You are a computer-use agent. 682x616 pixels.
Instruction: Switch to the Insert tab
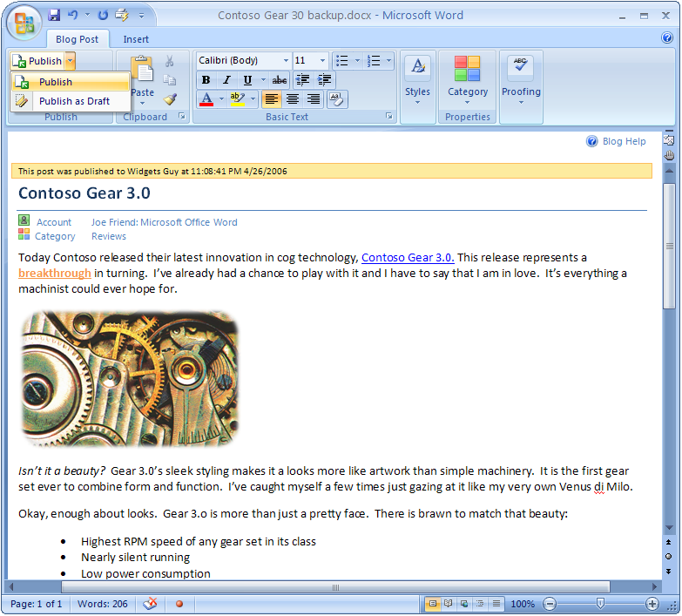click(136, 39)
